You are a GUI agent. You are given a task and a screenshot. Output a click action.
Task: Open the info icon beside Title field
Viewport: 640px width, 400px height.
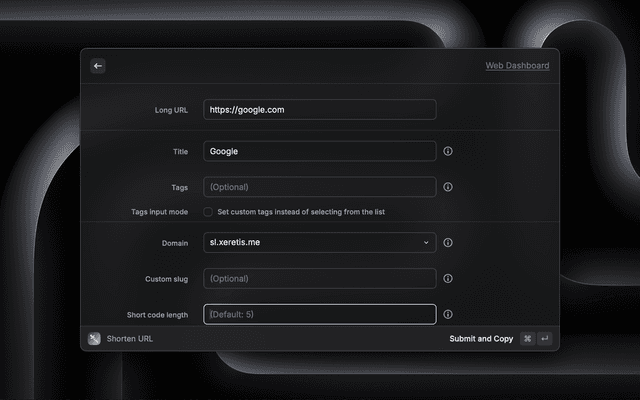(x=448, y=151)
